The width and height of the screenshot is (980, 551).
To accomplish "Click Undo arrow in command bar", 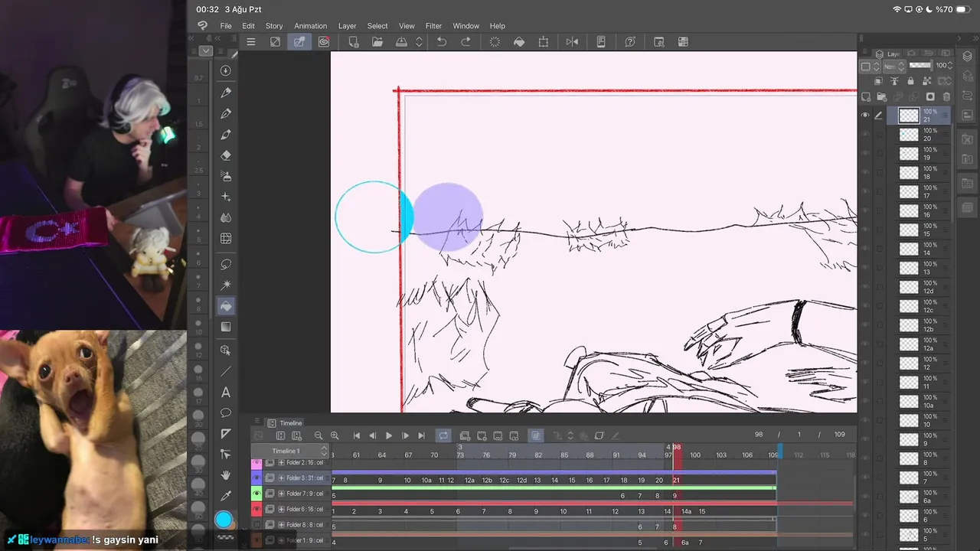I will (x=442, y=42).
